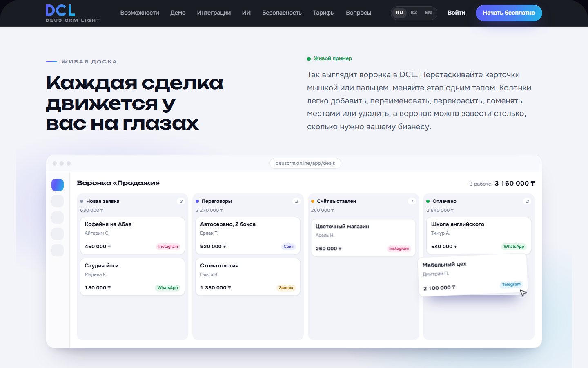The image size is (588, 368).
Task: Click the 2 270 000 ₸ column sum
Action: point(209,210)
